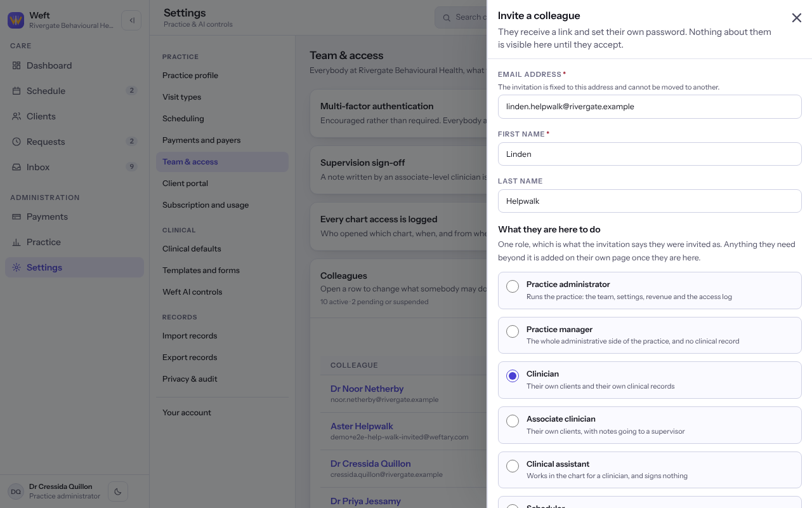Open the Scheduling settings page

pyautogui.click(x=222, y=119)
